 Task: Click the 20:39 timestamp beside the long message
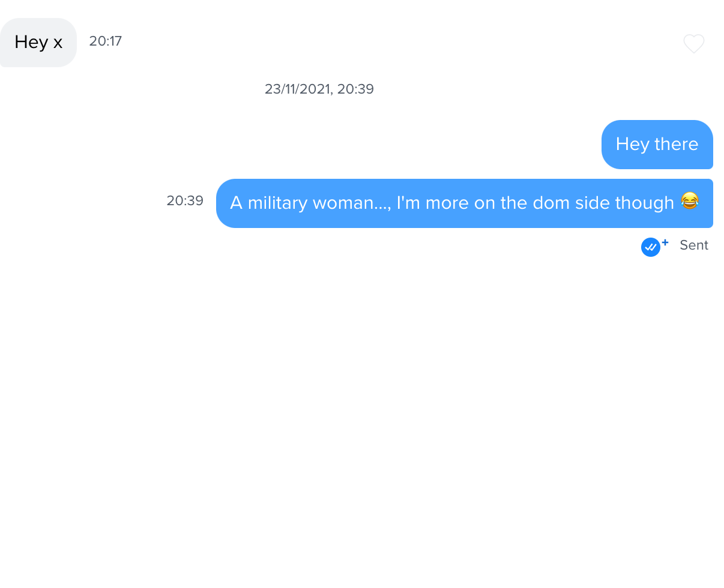coord(185,201)
